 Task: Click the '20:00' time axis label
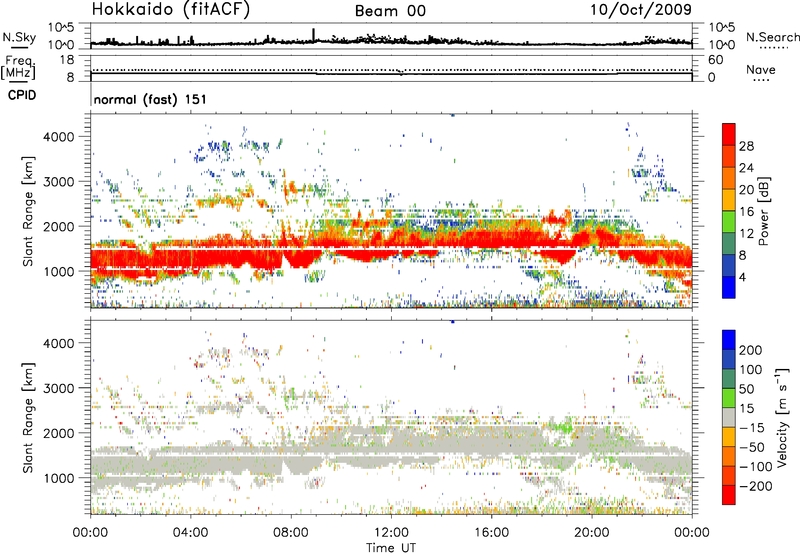(591, 533)
